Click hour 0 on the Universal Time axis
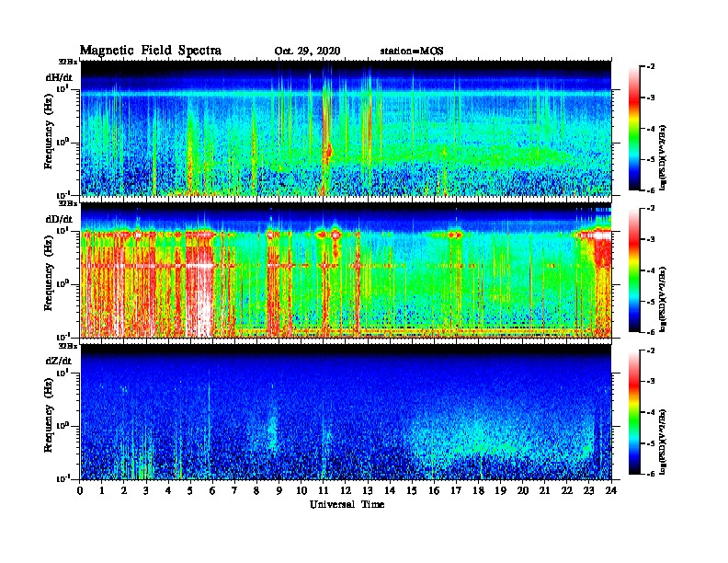The image size is (728, 563). (80, 491)
